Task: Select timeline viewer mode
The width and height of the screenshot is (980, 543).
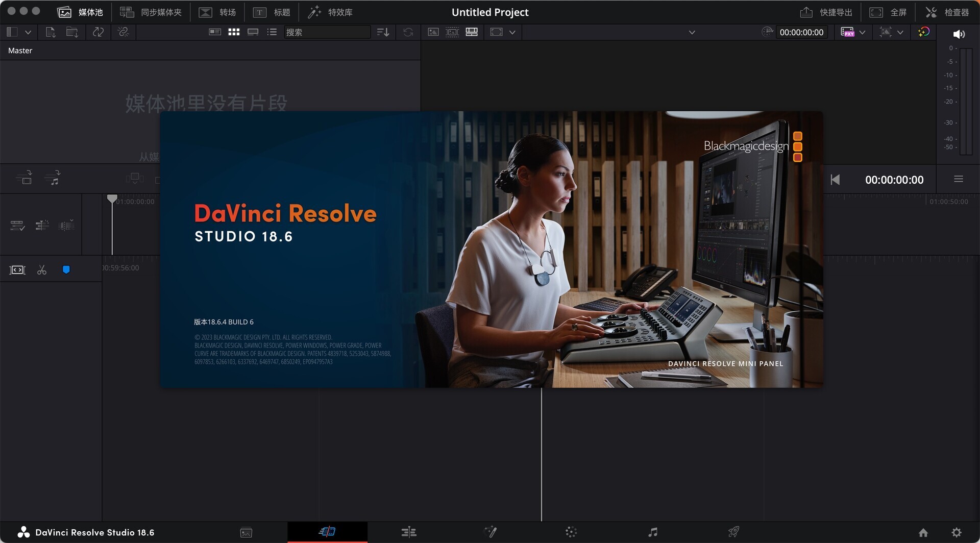Action: 472,32
